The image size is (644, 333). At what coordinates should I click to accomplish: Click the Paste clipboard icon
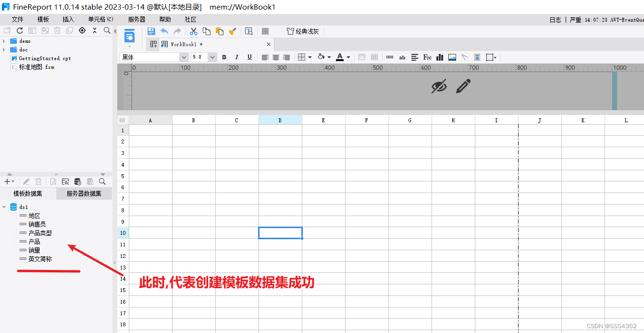tap(220, 31)
